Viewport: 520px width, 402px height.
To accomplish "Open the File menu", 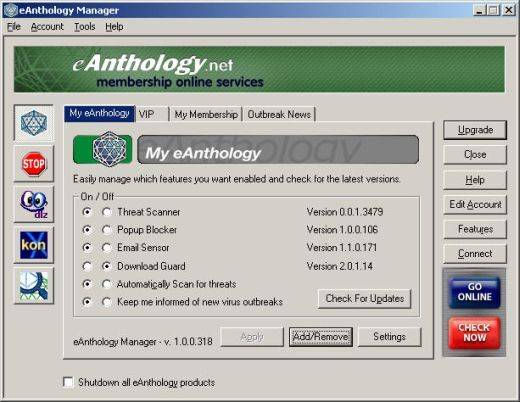I will click(x=14, y=26).
